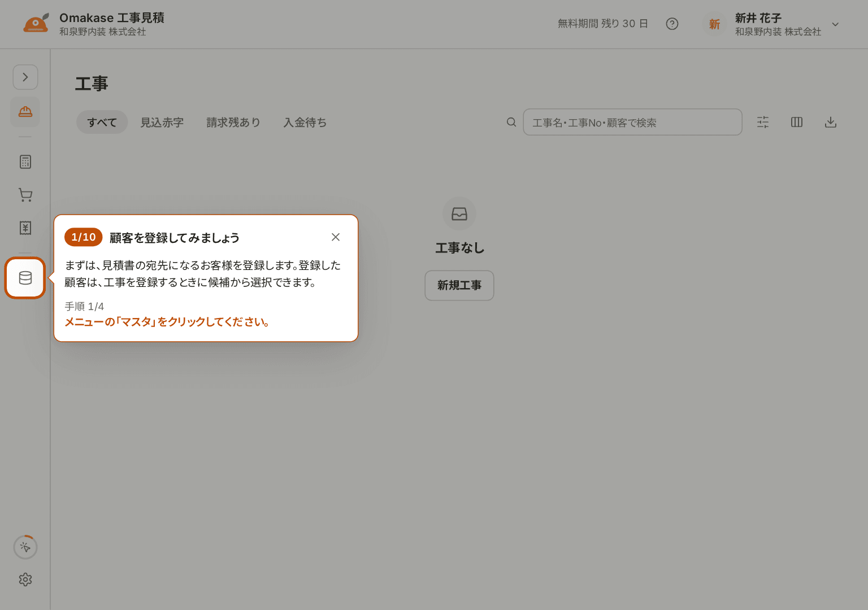
Task: Click the 新 user avatar
Action: pos(715,24)
